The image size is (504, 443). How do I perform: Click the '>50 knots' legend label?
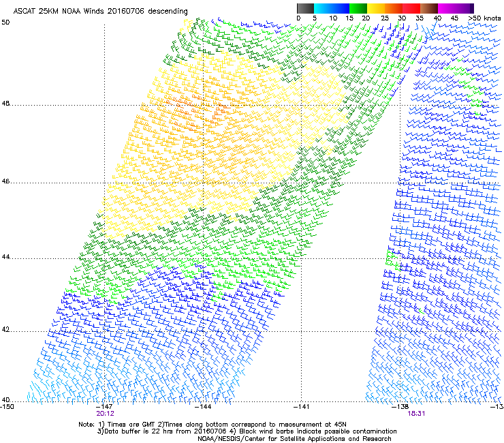click(x=484, y=18)
